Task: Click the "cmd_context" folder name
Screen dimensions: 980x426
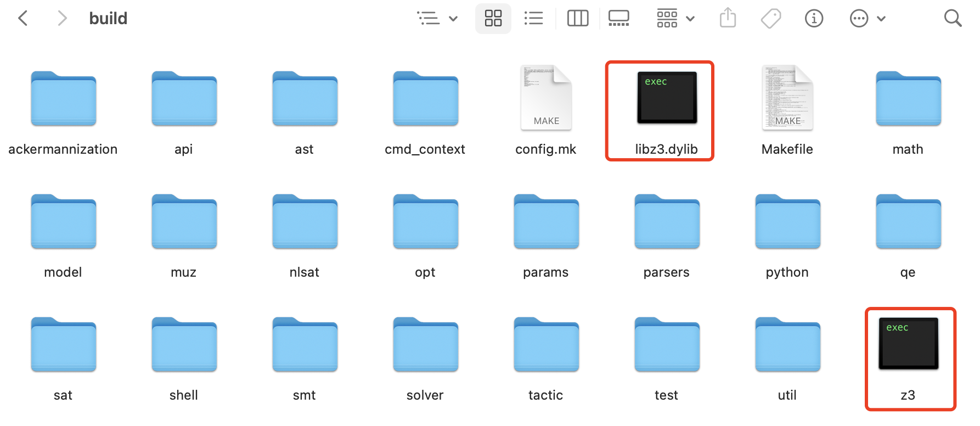Action: pos(425,149)
